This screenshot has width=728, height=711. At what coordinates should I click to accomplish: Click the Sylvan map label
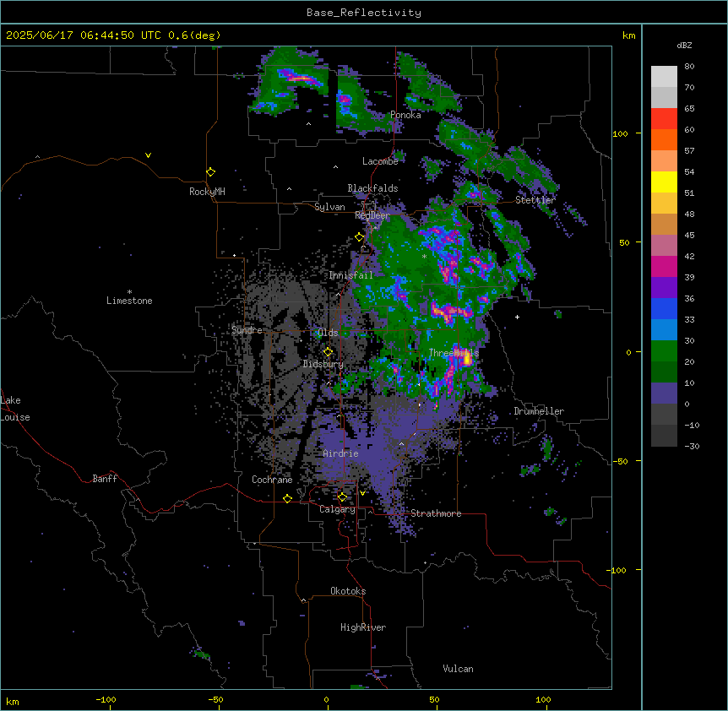point(329,207)
